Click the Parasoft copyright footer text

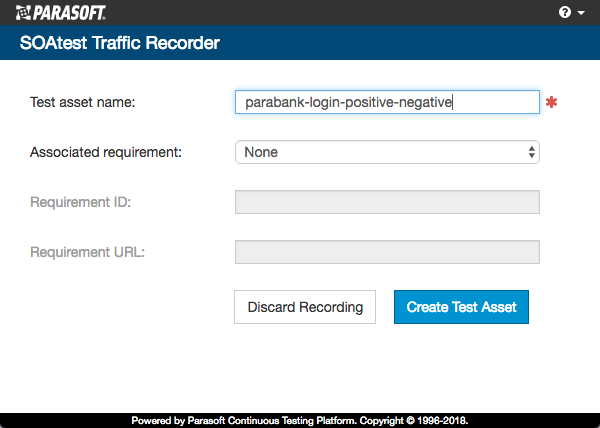[300, 421]
